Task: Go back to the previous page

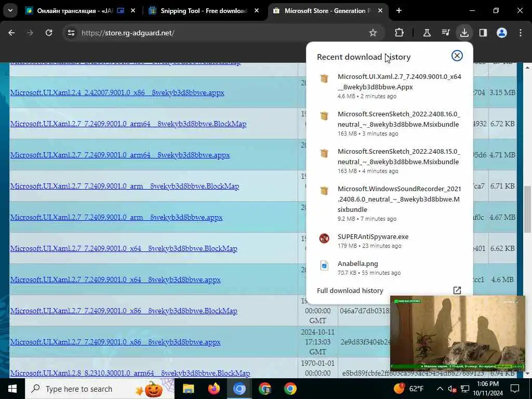Action: (11, 33)
